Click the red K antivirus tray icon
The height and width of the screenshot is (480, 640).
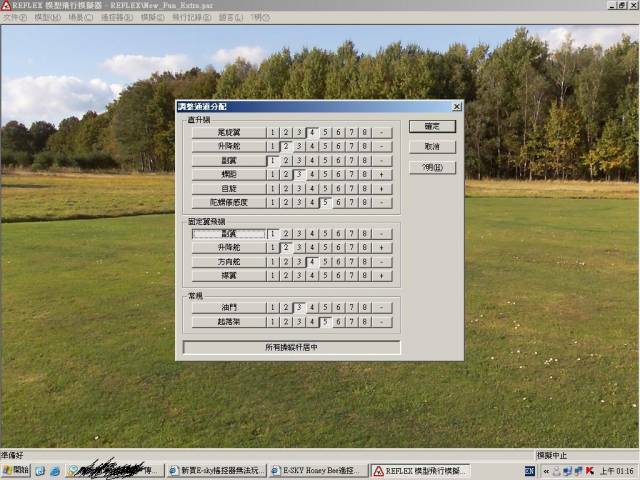(x=589, y=471)
